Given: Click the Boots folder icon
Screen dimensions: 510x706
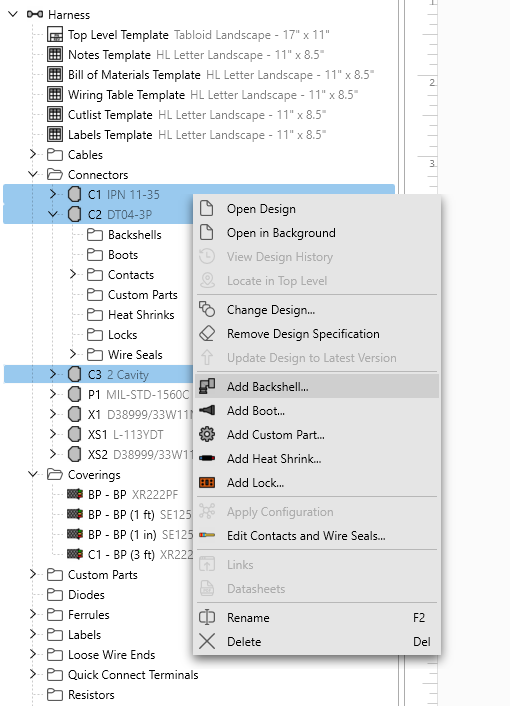Looking at the screenshot, I should [x=95, y=254].
